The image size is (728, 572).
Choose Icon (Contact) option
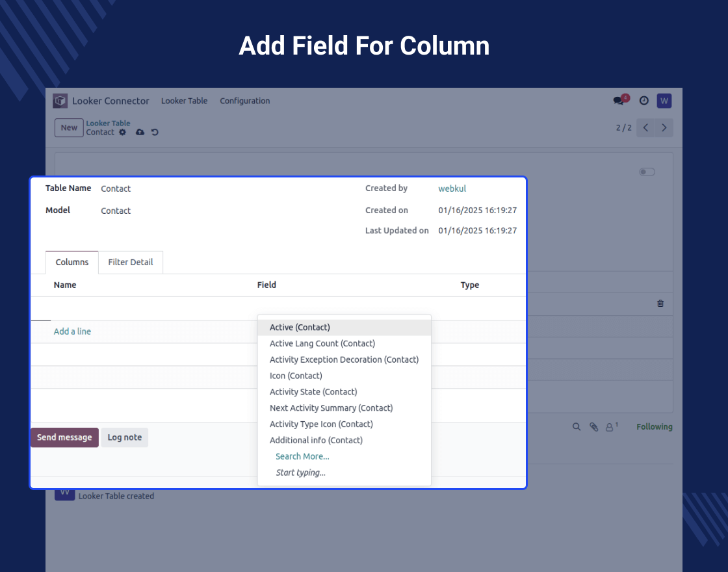pyautogui.click(x=344, y=376)
